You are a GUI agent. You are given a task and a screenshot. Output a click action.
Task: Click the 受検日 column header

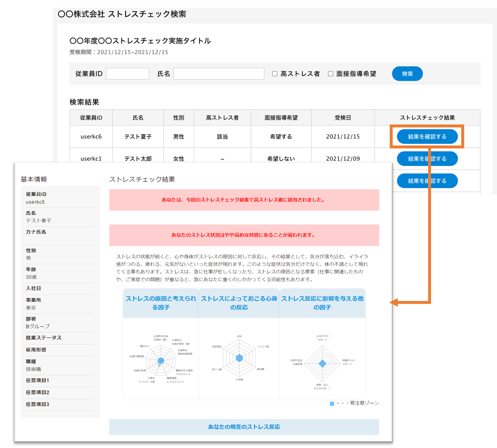pos(342,117)
